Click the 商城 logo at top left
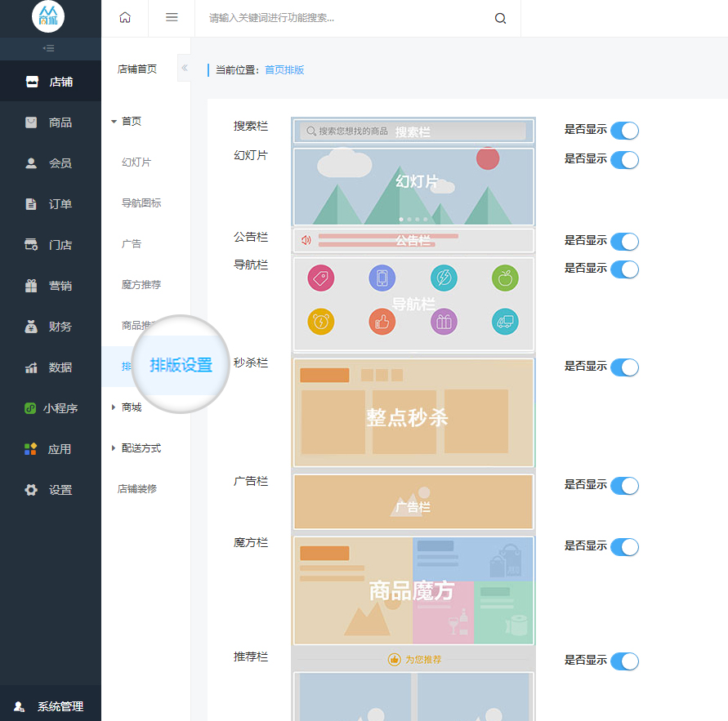Screen dimensions: 728x721 (x=48, y=17)
